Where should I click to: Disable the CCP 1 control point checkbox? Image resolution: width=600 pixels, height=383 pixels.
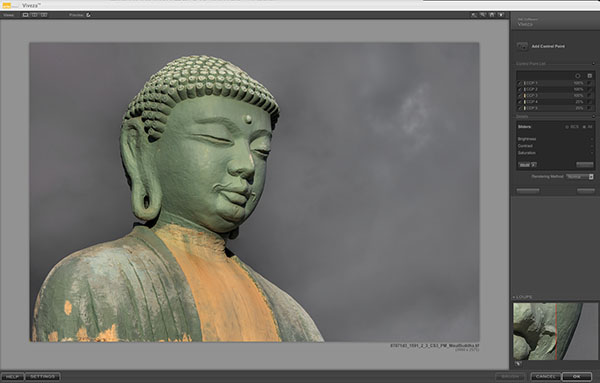coord(520,83)
